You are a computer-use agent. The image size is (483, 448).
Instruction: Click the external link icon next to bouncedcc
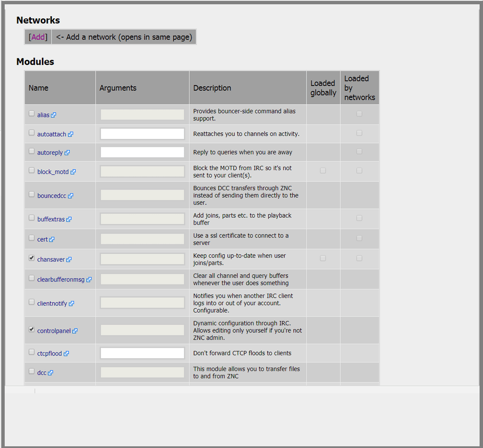click(71, 196)
